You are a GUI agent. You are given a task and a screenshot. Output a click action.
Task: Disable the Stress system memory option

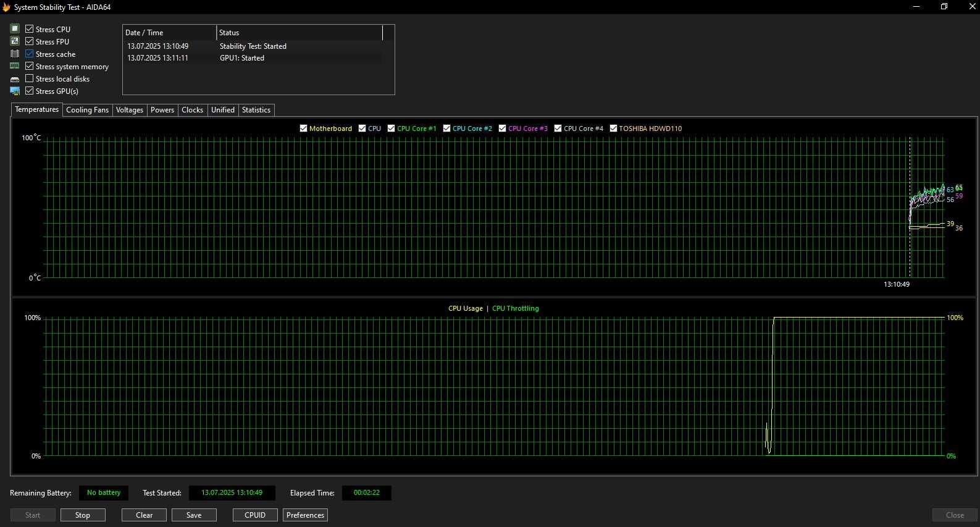tap(29, 66)
